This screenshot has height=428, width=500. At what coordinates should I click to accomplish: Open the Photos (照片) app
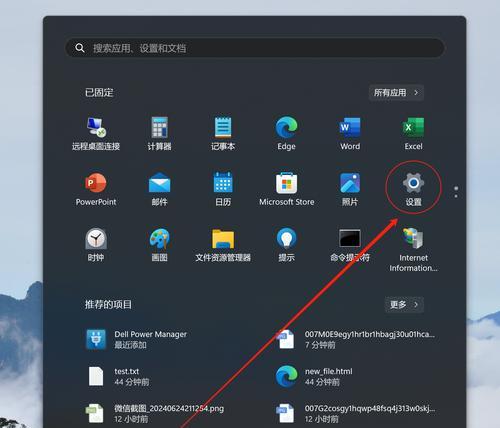click(350, 189)
